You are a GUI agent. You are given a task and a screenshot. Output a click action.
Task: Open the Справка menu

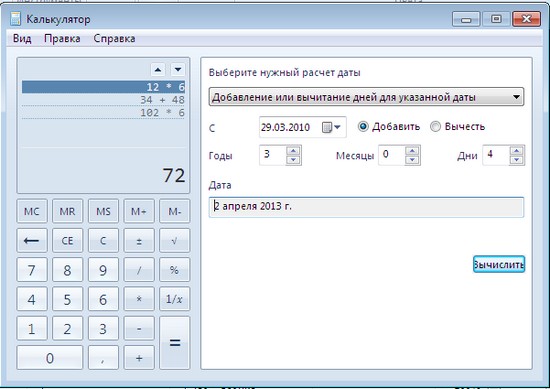(114, 39)
